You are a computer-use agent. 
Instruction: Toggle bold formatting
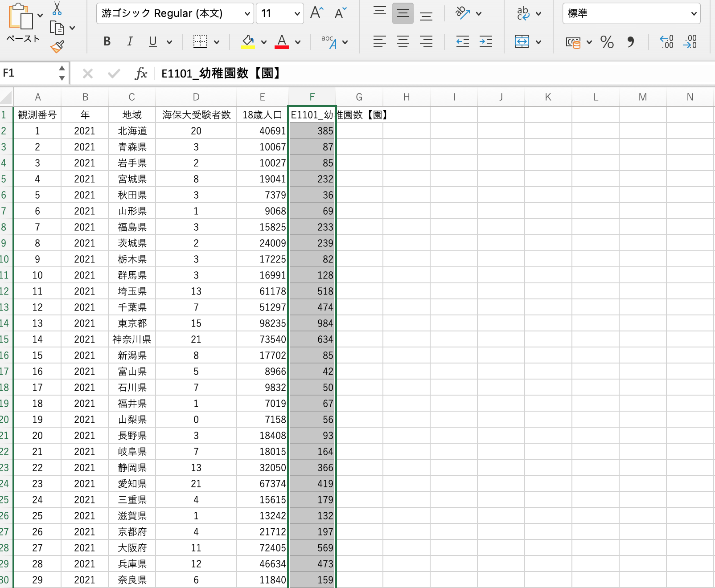[107, 42]
